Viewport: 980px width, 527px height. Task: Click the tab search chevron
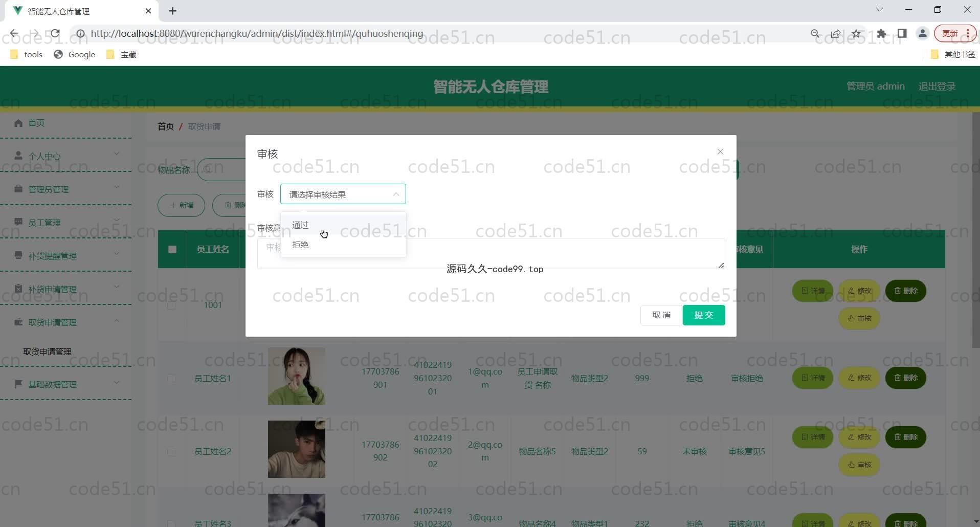point(879,10)
